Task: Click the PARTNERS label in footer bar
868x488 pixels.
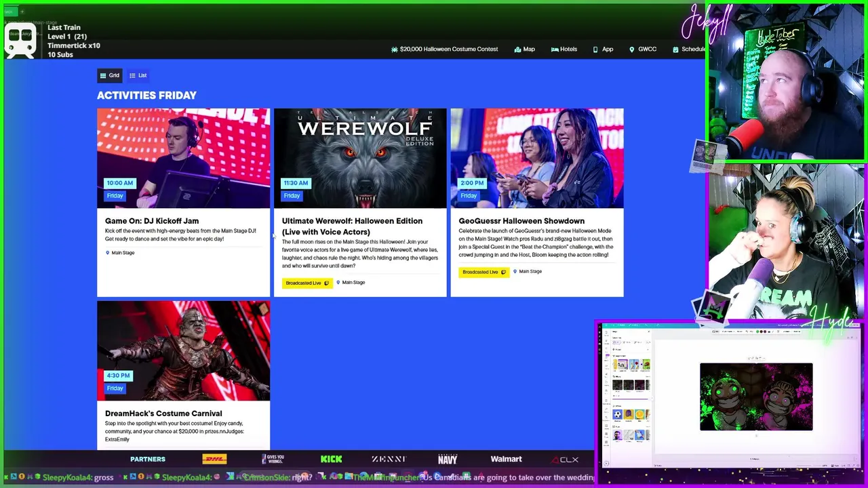Action: pos(148,460)
